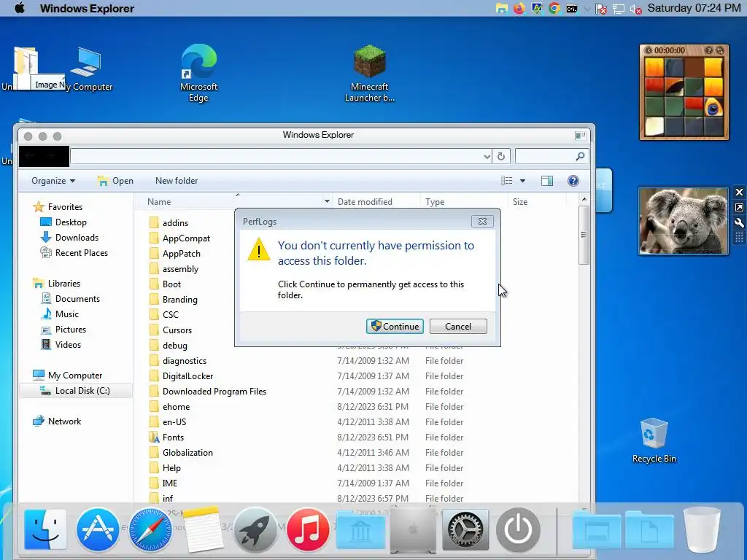Click the address bar field
Screen dimensions: 747x560
[281, 156]
